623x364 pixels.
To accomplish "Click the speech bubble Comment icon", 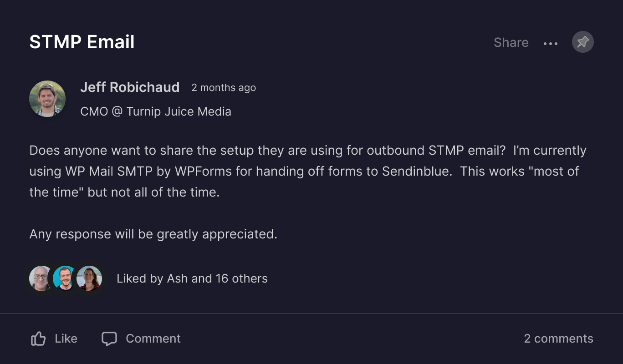I will coord(110,339).
